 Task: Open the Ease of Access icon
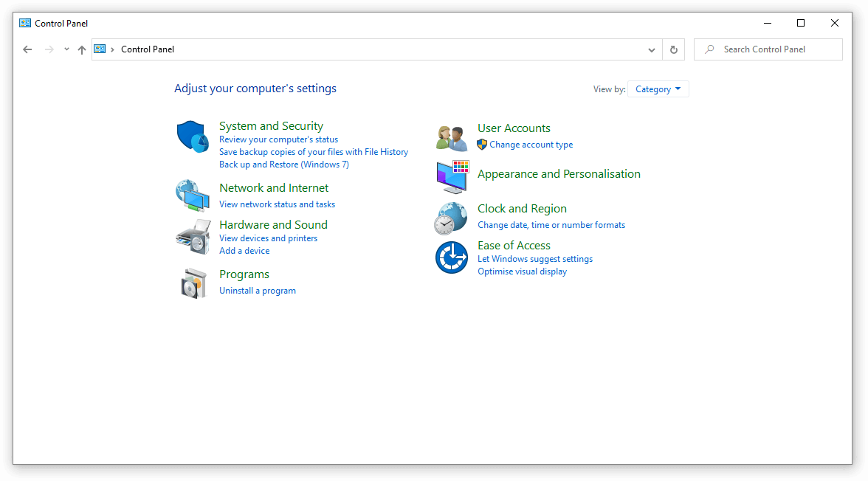click(451, 257)
